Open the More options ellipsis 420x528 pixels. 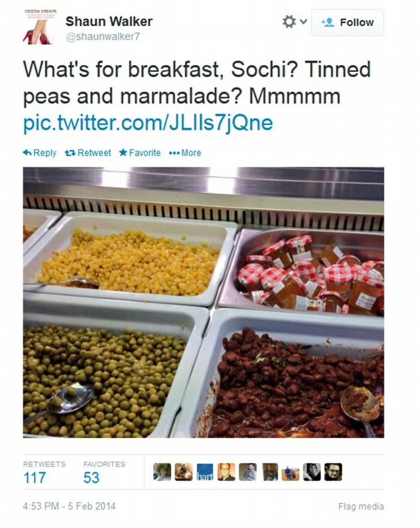(174, 153)
